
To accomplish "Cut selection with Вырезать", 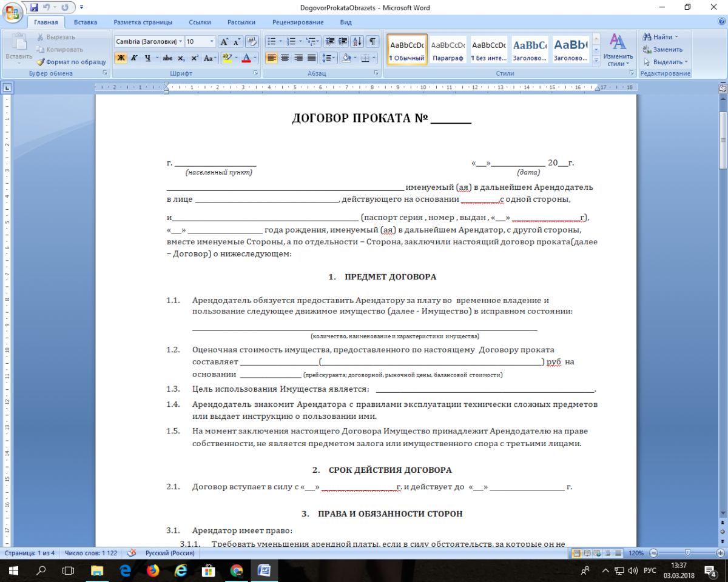I will [56, 38].
